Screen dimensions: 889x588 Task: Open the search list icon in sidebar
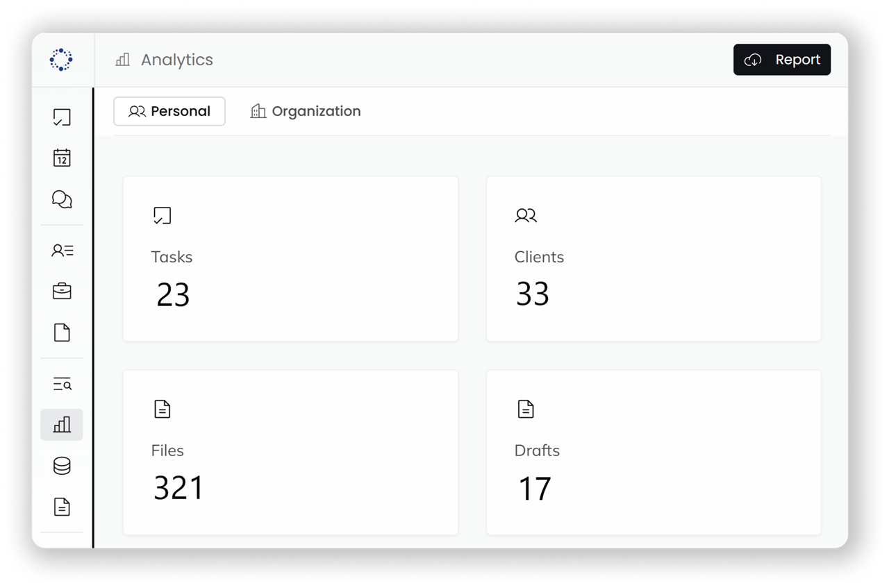click(x=62, y=384)
